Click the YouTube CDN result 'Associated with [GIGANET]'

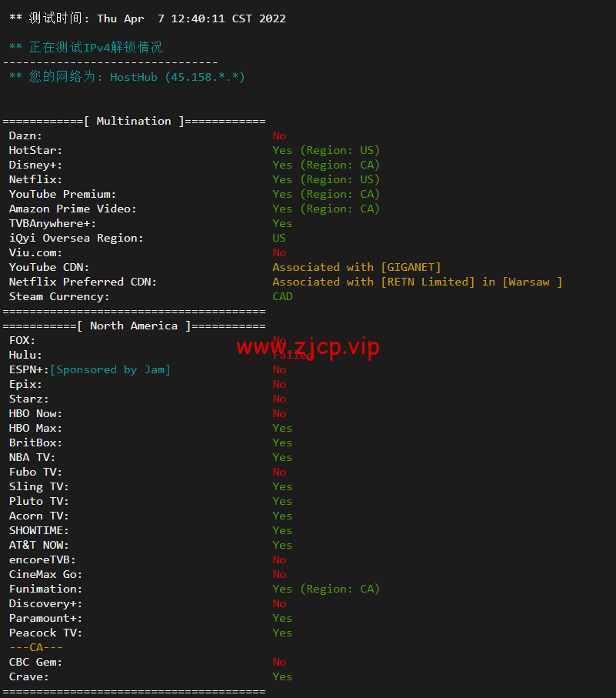[x=357, y=268]
